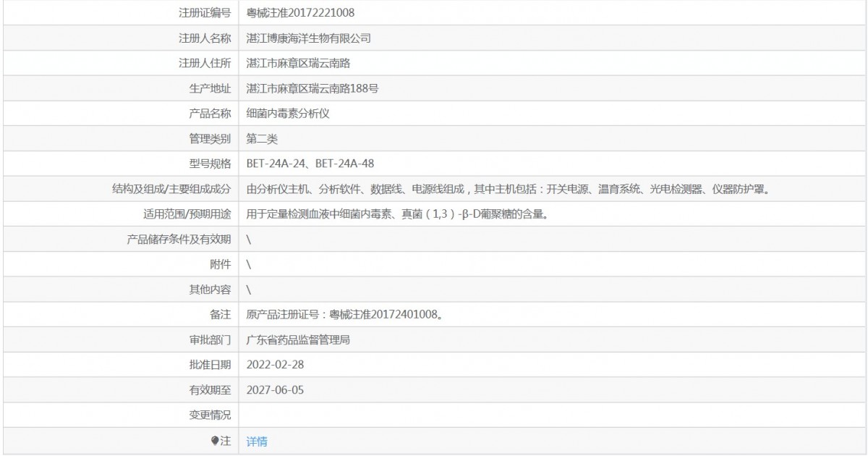Select model spec BET-24A-24、BET-24A-48
This screenshot has width=868, height=456.
tap(310, 164)
